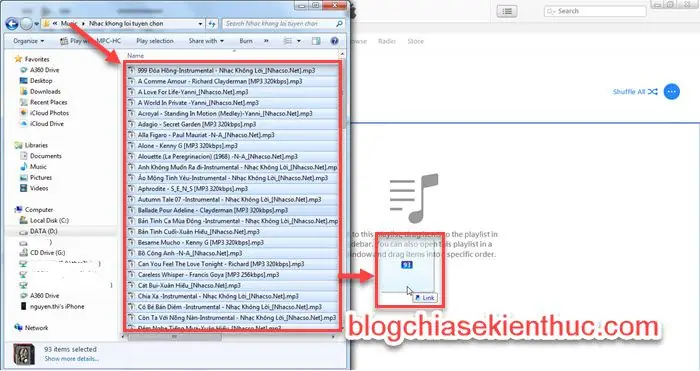Open DATA (D:) drive
The width and height of the screenshot is (700, 371).
click(x=43, y=231)
